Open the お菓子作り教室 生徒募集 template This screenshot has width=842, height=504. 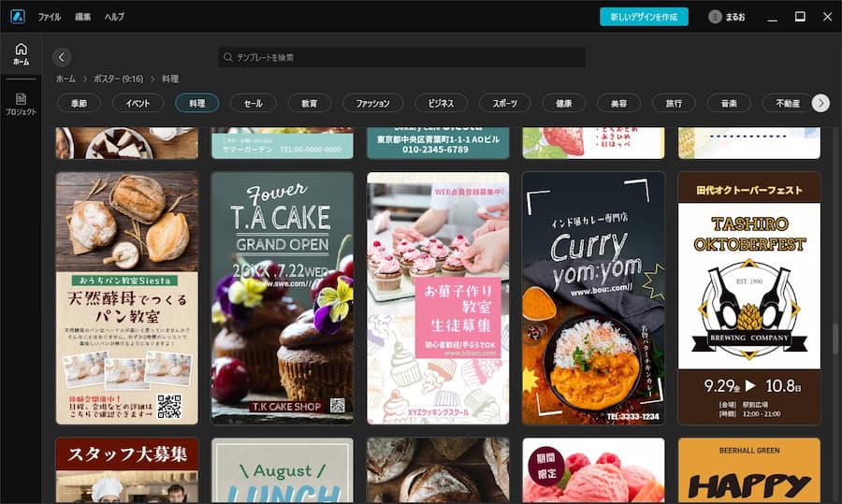[438, 298]
